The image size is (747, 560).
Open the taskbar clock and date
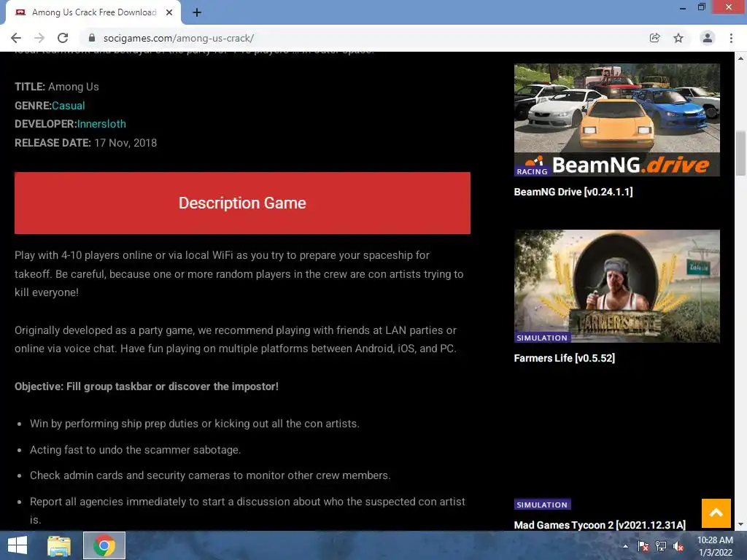click(715, 545)
